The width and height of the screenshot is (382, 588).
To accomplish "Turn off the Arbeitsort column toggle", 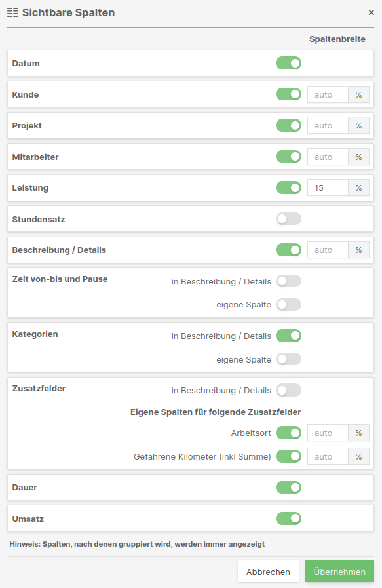I will [x=288, y=433].
